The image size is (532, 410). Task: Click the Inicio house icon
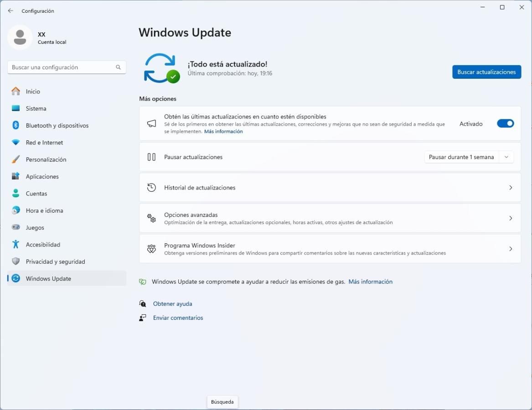pyautogui.click(x=15, y=91)
